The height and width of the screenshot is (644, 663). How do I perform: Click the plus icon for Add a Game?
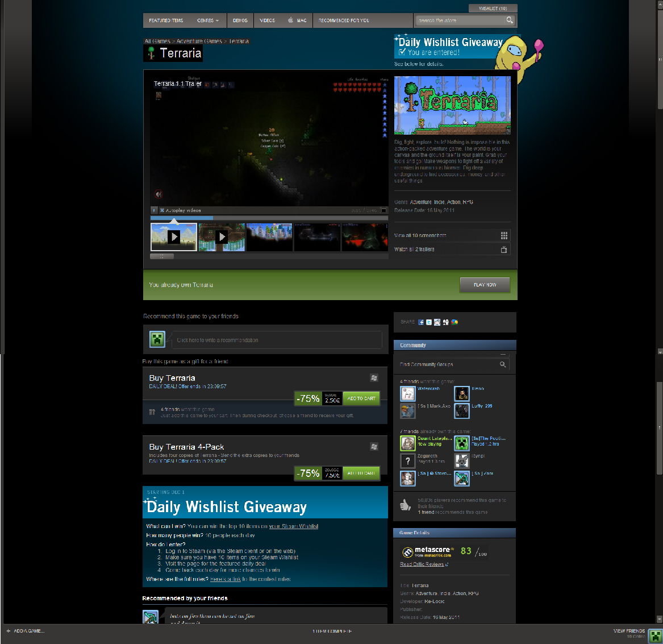9,631
